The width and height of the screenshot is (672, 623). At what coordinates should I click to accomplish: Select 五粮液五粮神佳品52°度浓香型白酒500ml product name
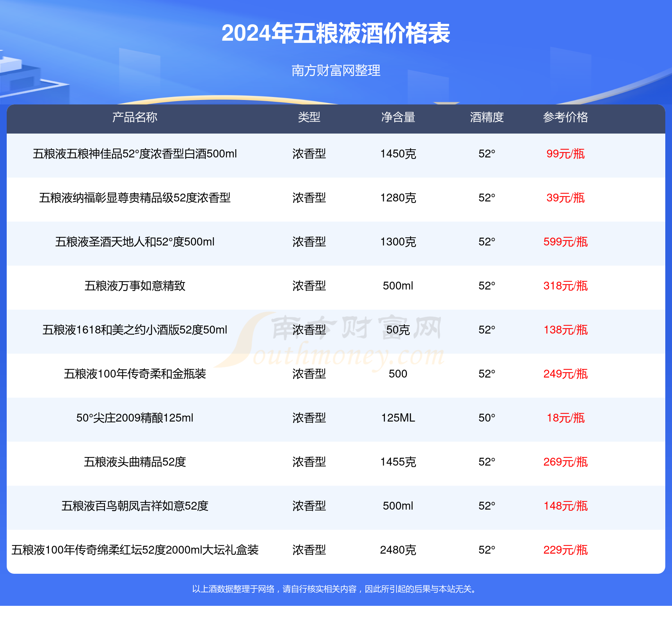(135, 154)
